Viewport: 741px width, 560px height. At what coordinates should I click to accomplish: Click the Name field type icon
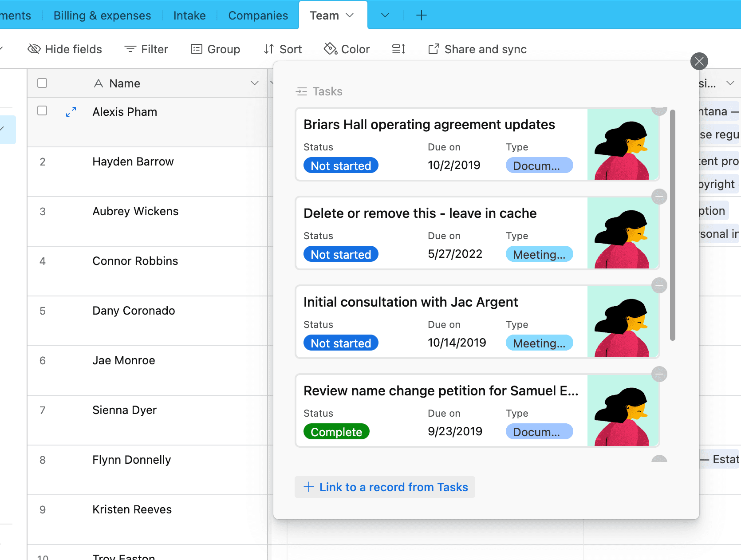click(x=99, y=83)
